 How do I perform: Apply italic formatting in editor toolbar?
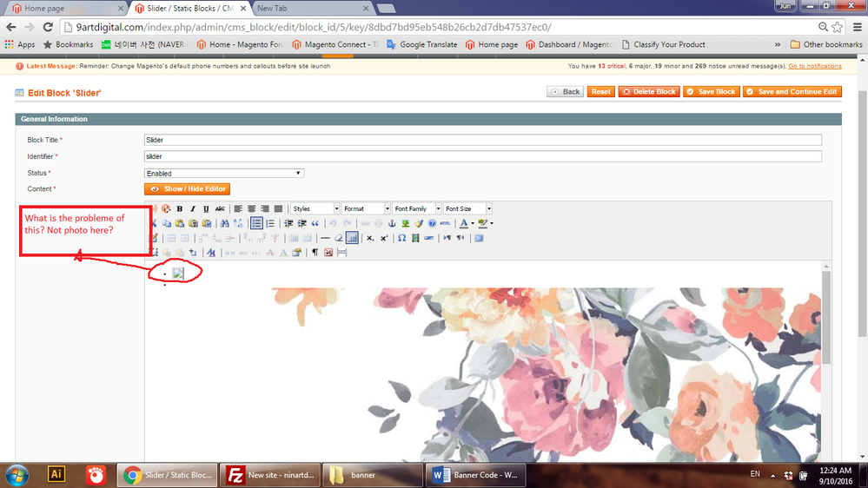click(x=193, y=209)
